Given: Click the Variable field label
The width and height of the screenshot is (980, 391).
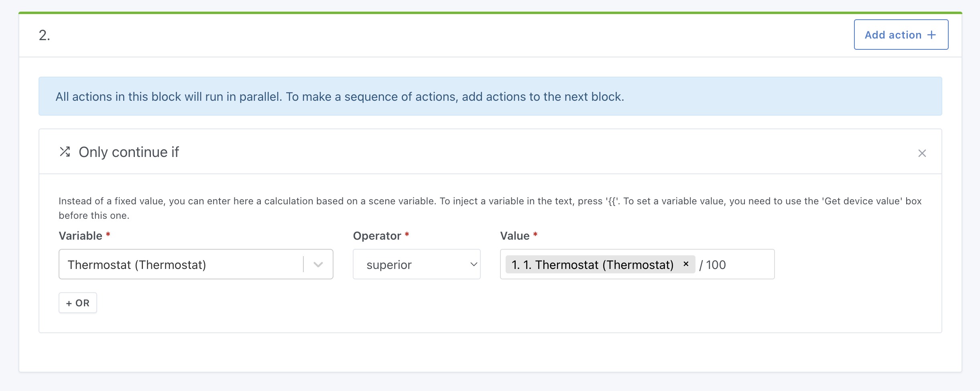Looking at the screenshot, I should click(x=81, y=236).
